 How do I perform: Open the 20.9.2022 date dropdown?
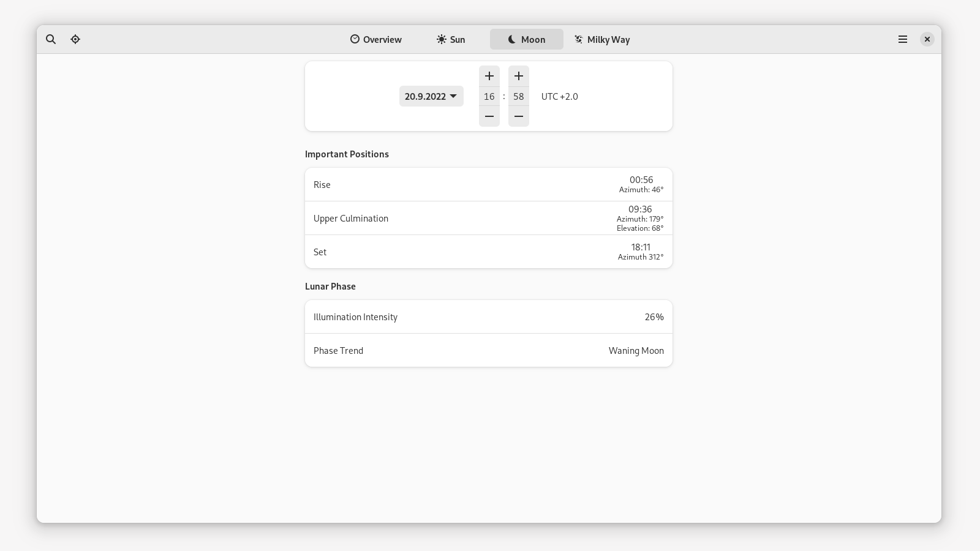click(x=431, y=96)
